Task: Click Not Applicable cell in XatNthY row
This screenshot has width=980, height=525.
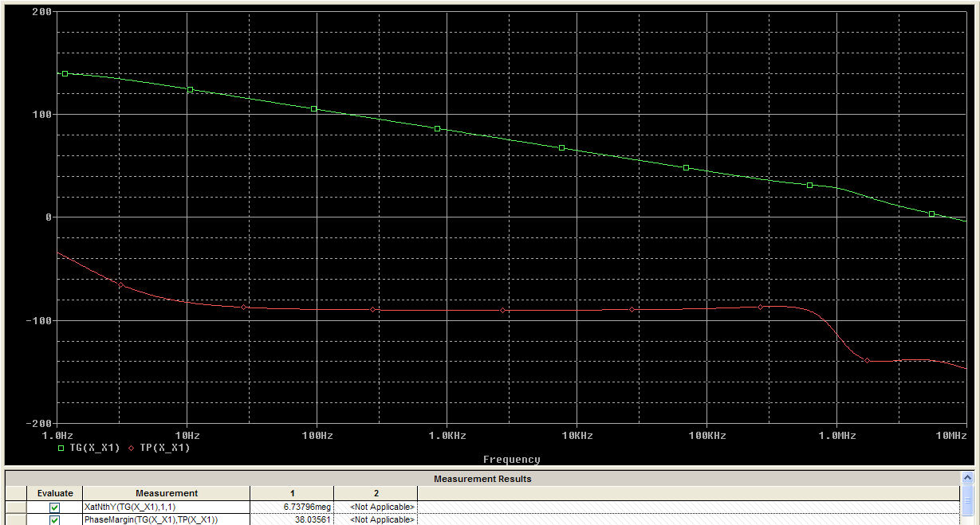Action: tap(376, 507)
